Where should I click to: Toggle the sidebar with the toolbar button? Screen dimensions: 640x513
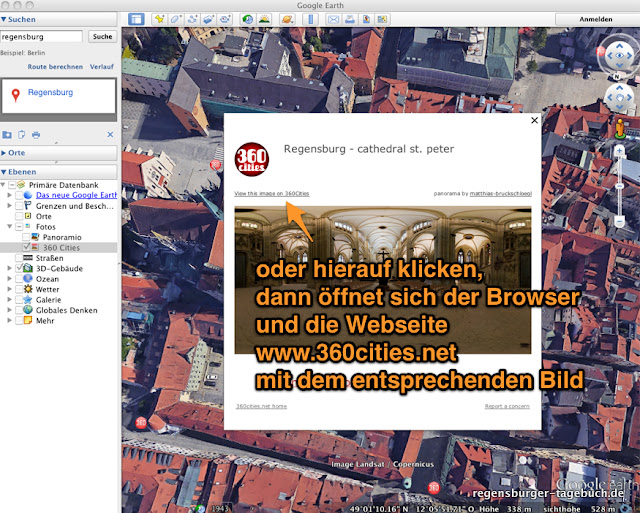[136, 19]
